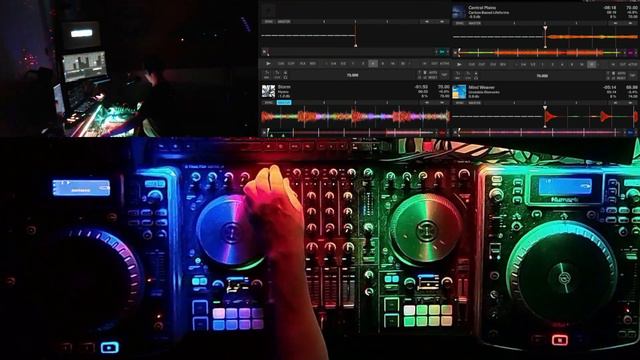Screen dimensions: 640x360
Task: Set loop size 16 on top-left deck
Action: coord(393,64)
